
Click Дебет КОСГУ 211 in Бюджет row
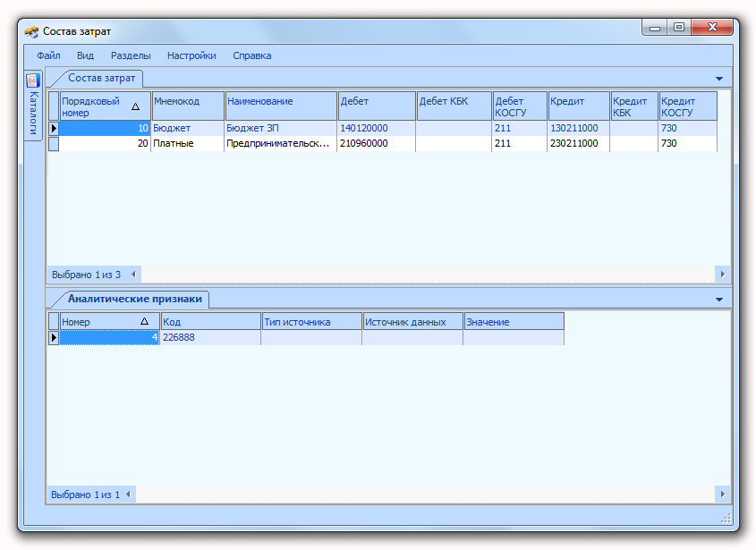tap(520, 128)
